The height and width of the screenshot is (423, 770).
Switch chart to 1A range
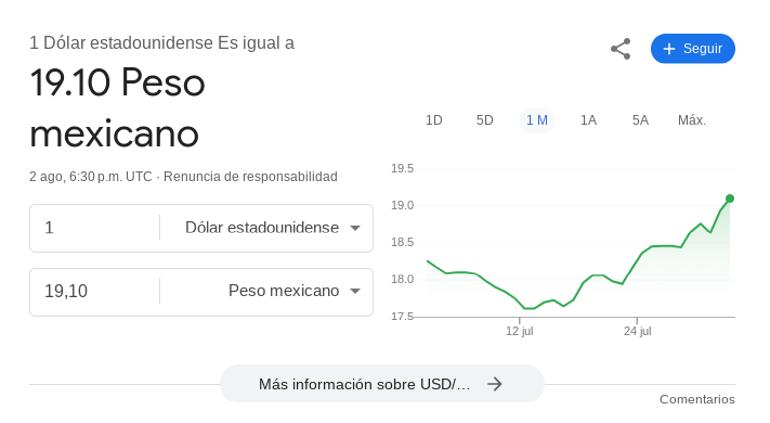tap(588, 120)
